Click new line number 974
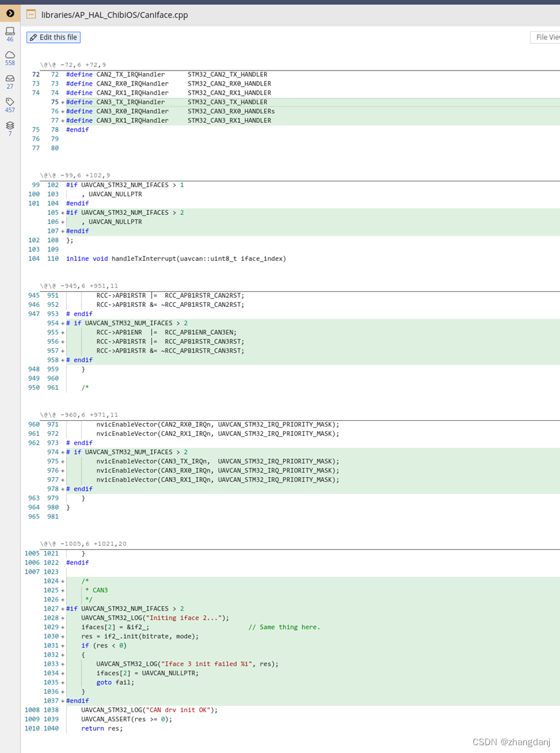Viewport: 560px width, 753px height. pyautogui.click(x=53, y=453)
